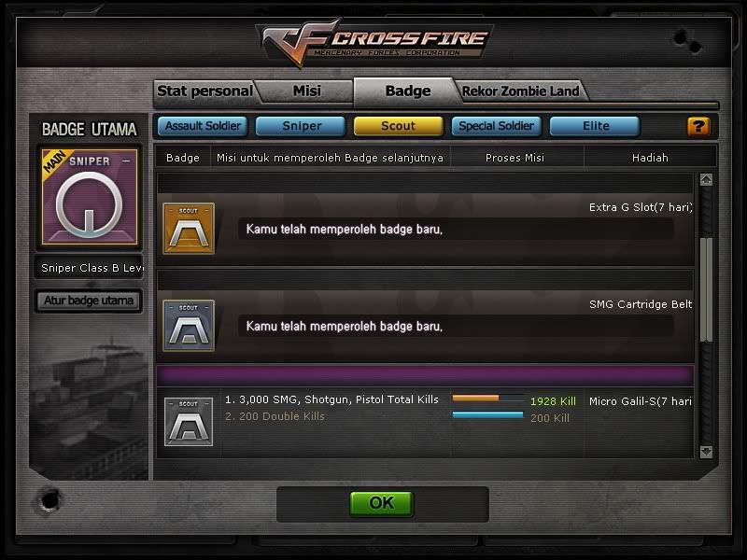
Task: Select the gray Scout badge with Micro Galil-S reward
Action: (189, 422)
